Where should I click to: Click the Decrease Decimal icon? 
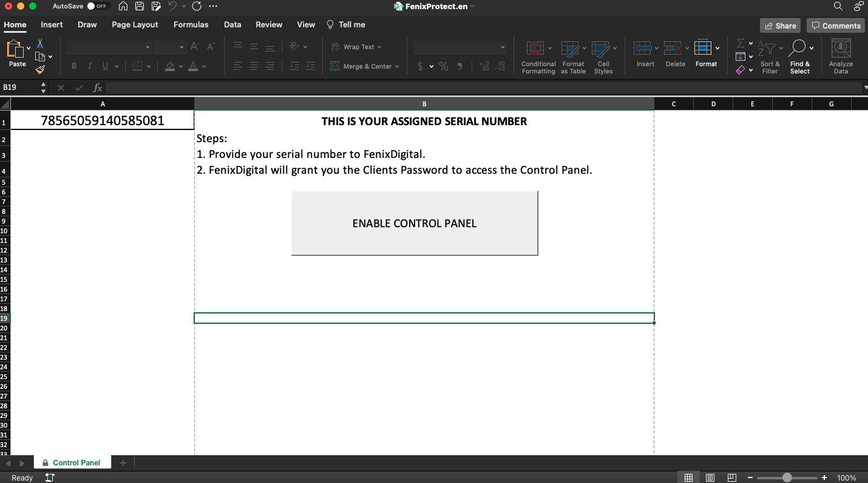click(501, 66)
